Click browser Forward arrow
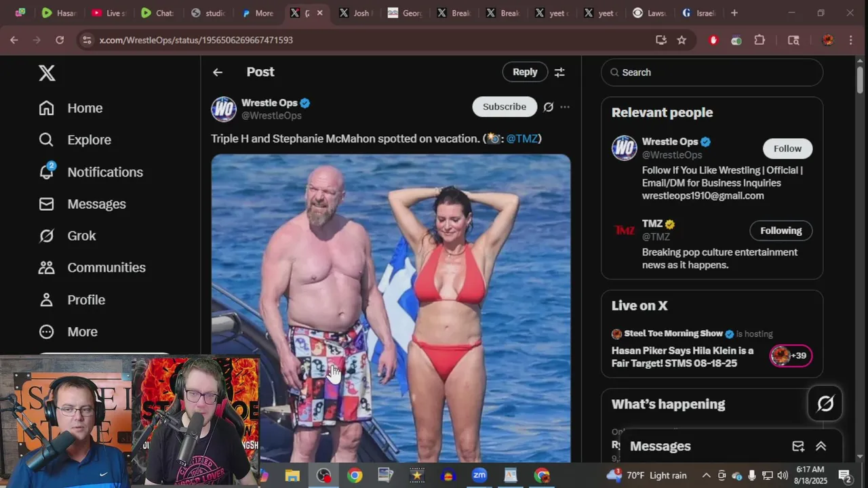This screenshot has width=868, height=488. [x=37, y=40]
